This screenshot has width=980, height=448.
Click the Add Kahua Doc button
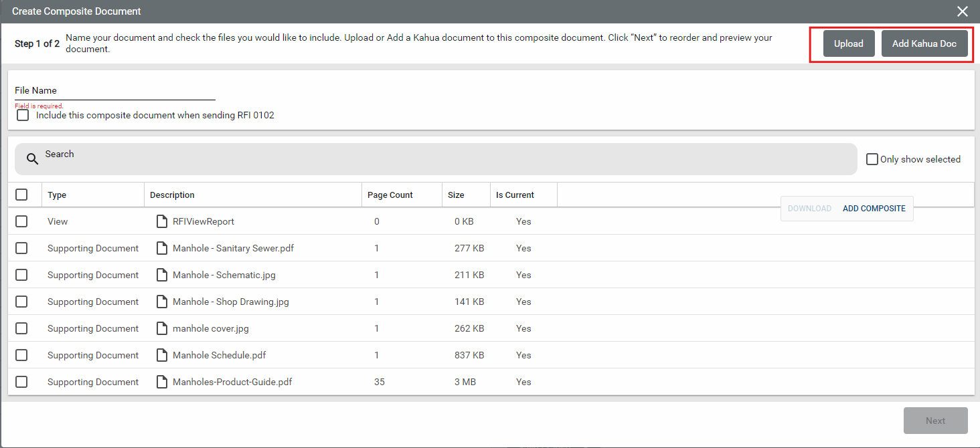[x=924, y=44]
